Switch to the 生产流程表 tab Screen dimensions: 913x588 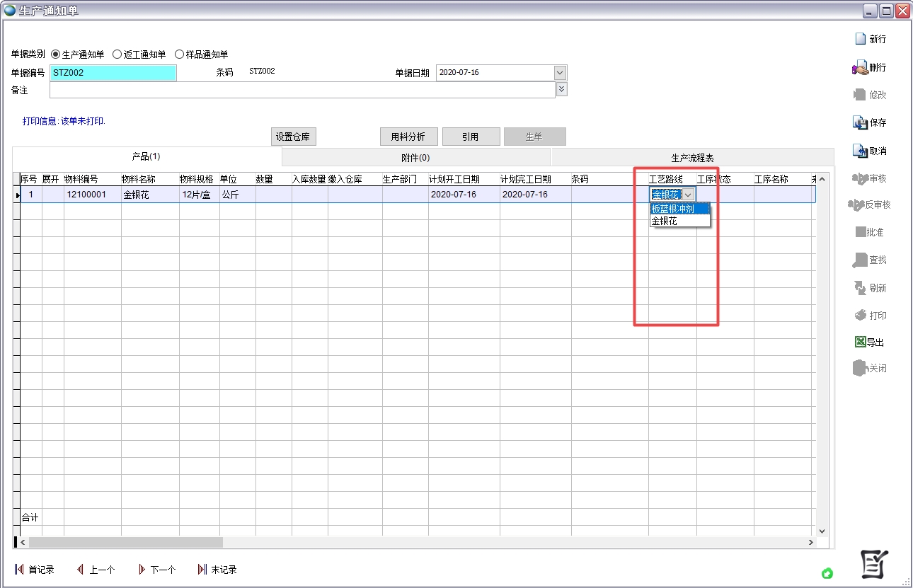pyautogui.click(x=691, y=157)
